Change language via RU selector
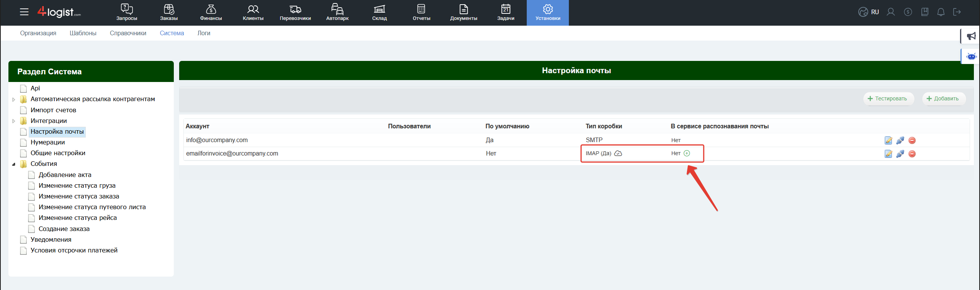This screenshot has height=290, width=980. (869, 12)
